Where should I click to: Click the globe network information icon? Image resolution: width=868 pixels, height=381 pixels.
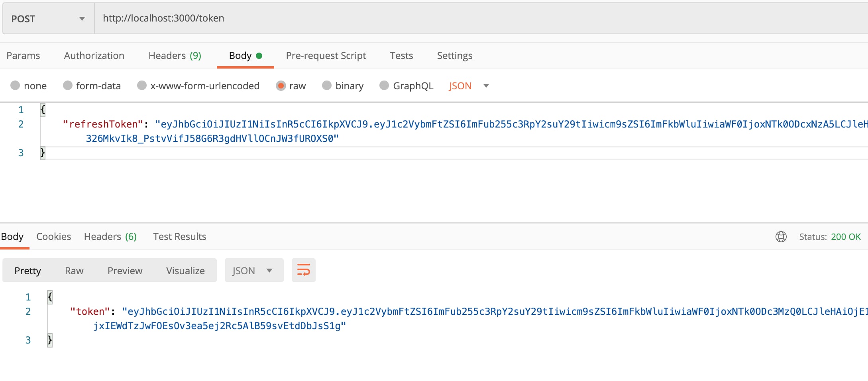(781, 237)
